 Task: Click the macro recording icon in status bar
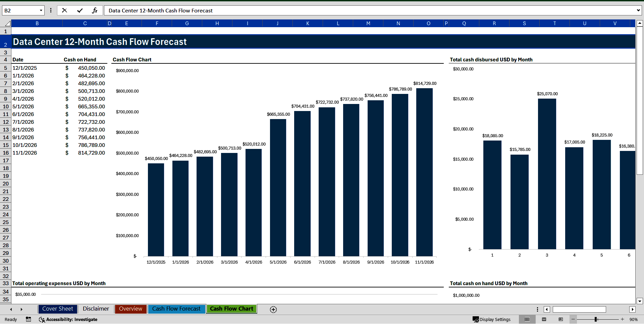(29, 319)
